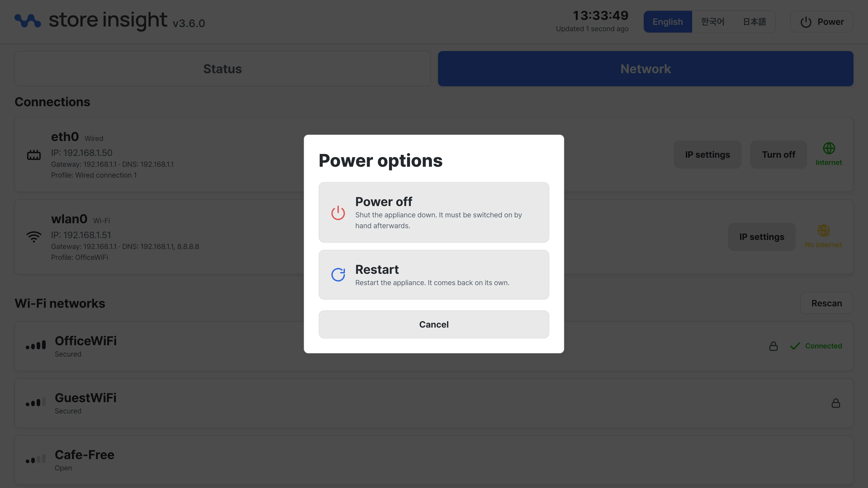
Task: Open IP settings for eth0
Action: pos(707,155)
